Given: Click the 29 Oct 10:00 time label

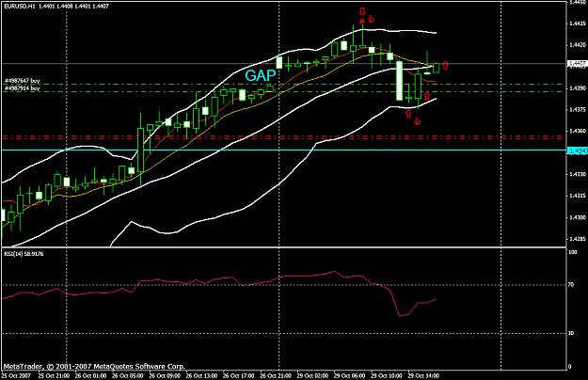Looking at the screenshot, I should [387, 375].
